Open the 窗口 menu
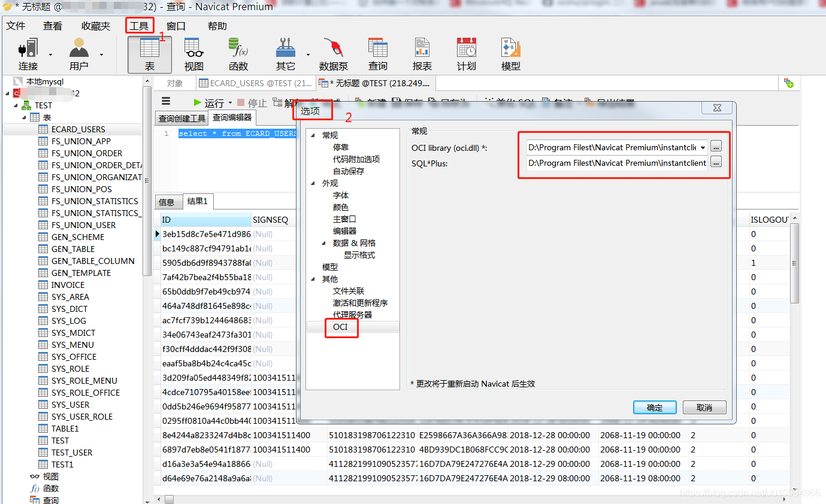826x504 pixels. pyautogui.click(x=176, y=26)
